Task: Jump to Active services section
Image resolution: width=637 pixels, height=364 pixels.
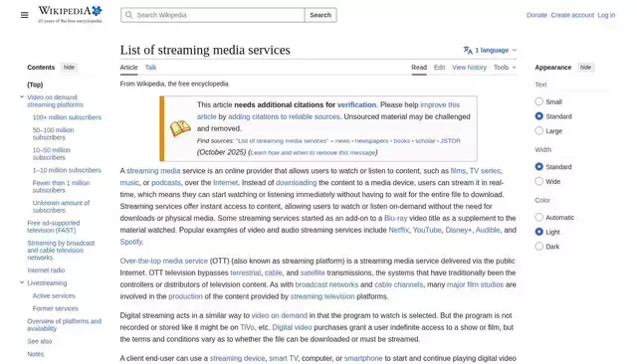Action: (x=54, y=295)
